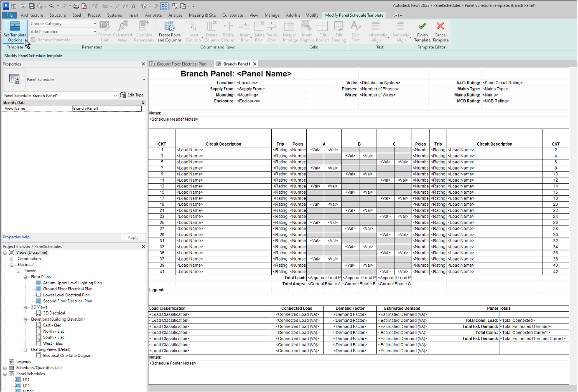Click Freeze Rows and Columns icon
Image resolution: width=578 pixels, height=392 pixels.
coord(169,27)
